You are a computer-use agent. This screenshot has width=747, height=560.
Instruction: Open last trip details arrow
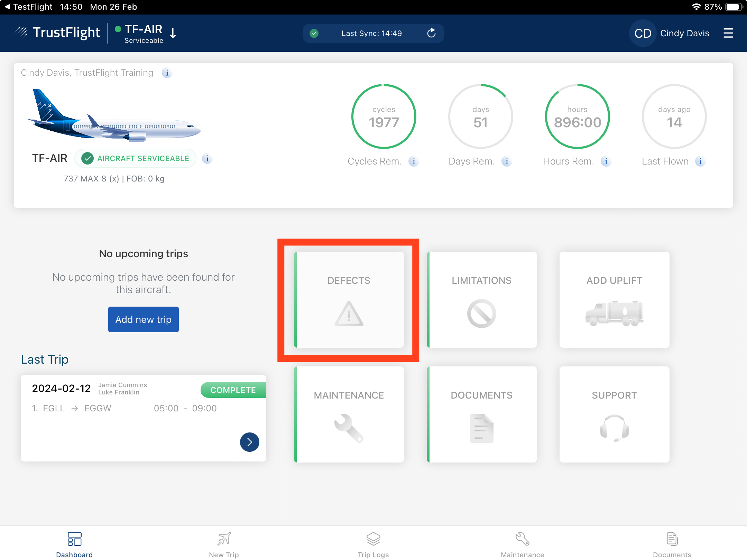pyautogui.click(x=249, y=442)
